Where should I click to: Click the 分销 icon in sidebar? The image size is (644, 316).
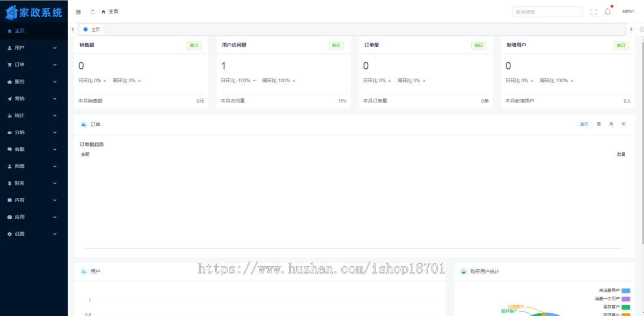pos(10,132)
